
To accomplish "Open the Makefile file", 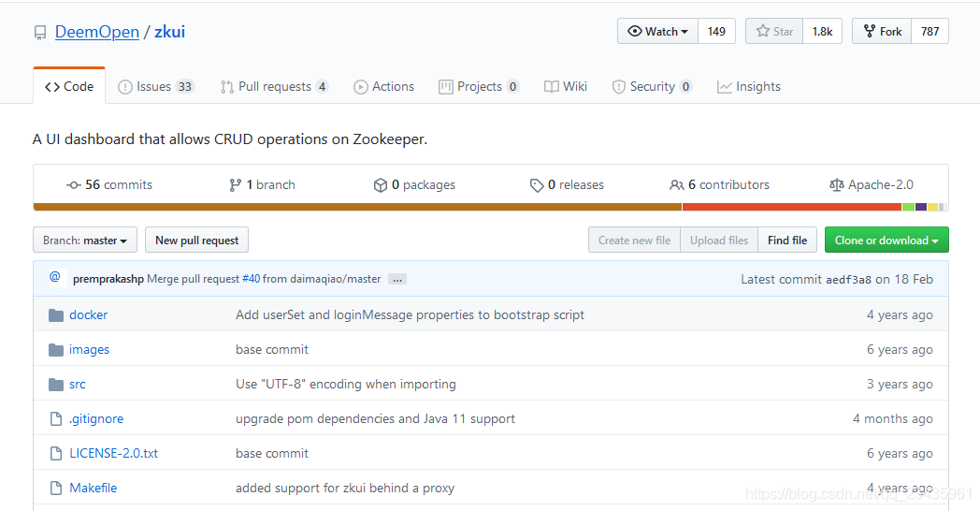I will click(x=94, y=488).
